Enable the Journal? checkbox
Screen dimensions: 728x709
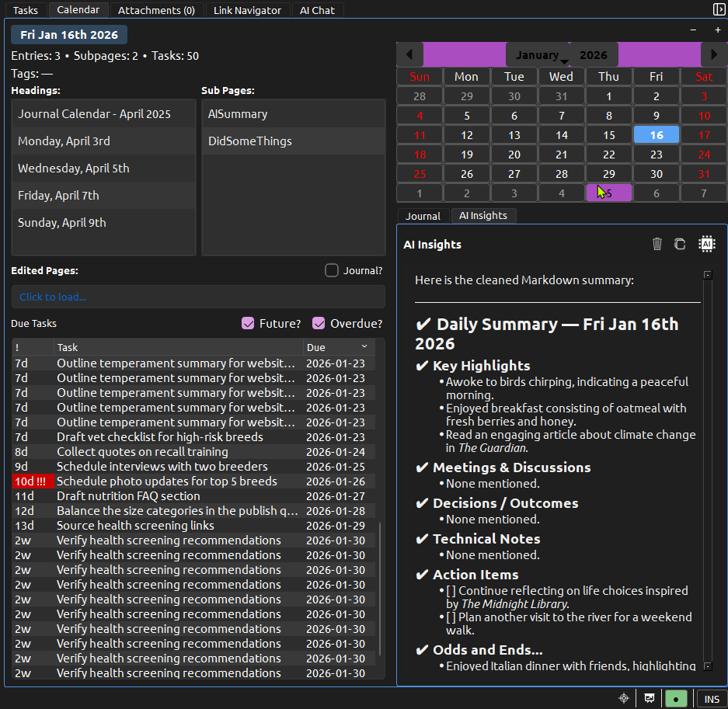click(x=332, y=270)
